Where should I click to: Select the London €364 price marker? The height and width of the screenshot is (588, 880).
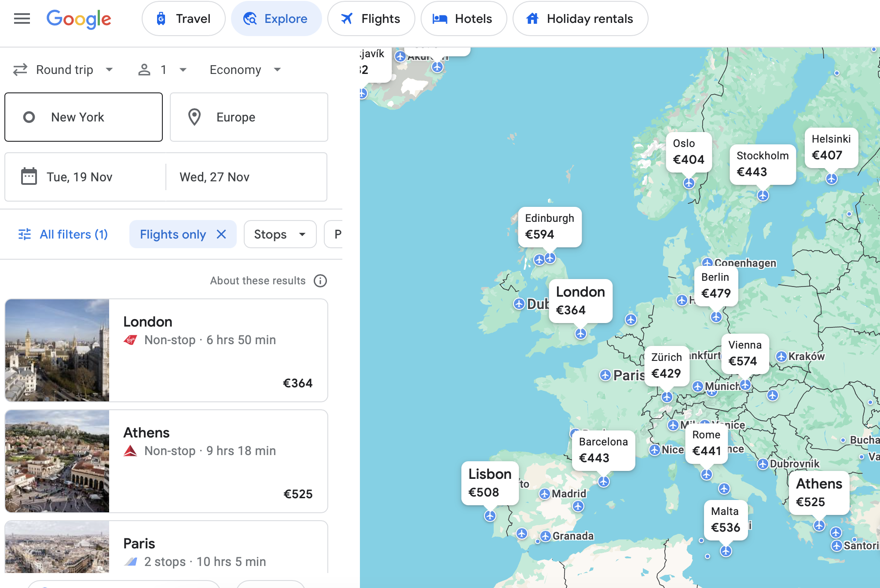[580, 301]
